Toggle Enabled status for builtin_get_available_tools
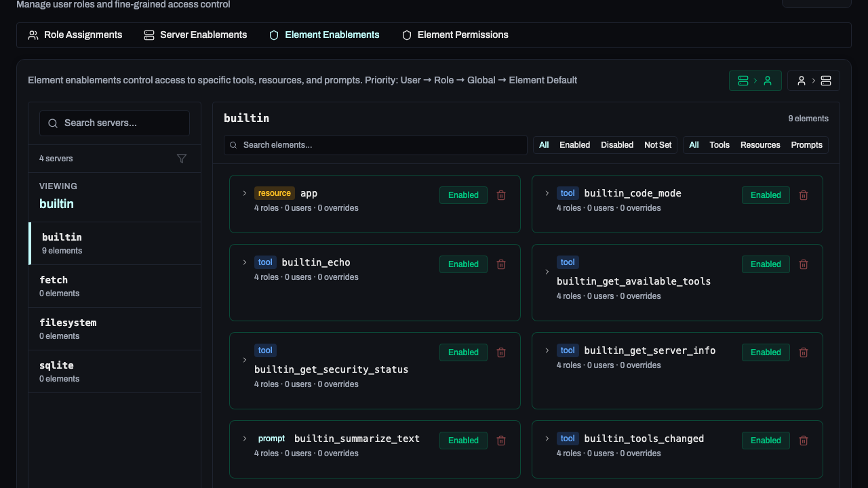This screenshot has width=868, height=488. pyautogui.click(x=766, y=264)
